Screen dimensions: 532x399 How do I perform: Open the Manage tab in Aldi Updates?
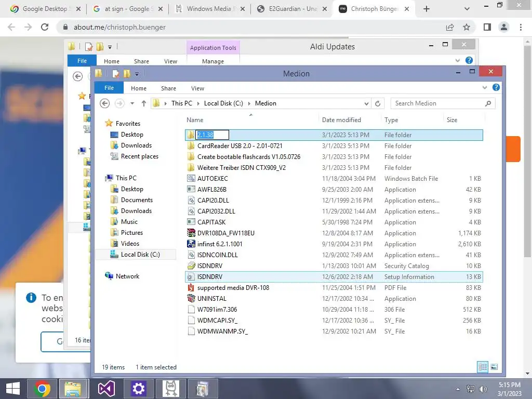[x=212, y=61]
